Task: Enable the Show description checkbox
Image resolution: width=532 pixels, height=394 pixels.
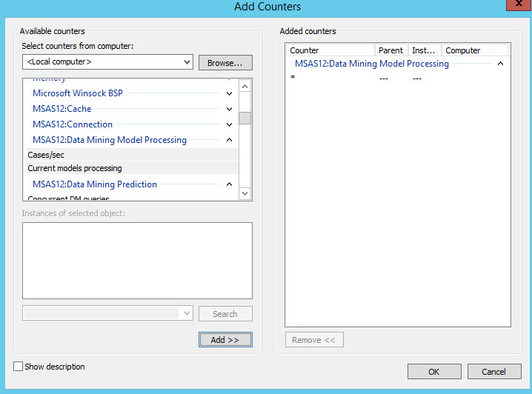Action: [x=19, y=367]
